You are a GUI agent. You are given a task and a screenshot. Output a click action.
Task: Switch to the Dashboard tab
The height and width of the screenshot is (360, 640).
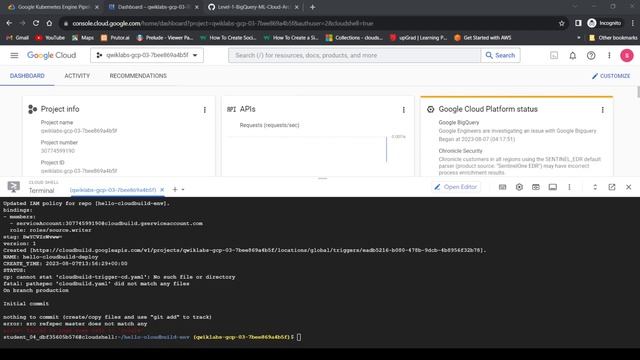pos(27,76)
